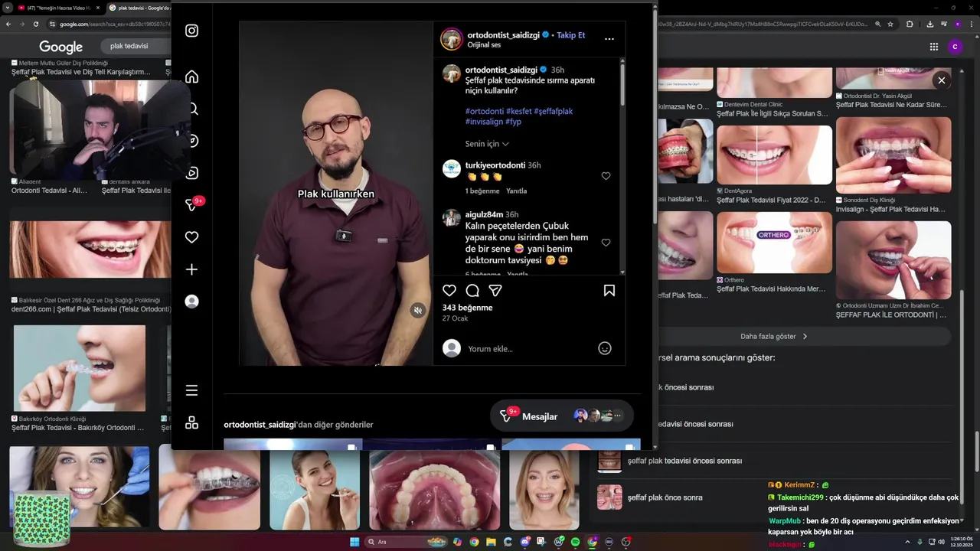Open browser extensions puzzle icon
Viewport: 980px width, 551px height.
click(910, 24)
